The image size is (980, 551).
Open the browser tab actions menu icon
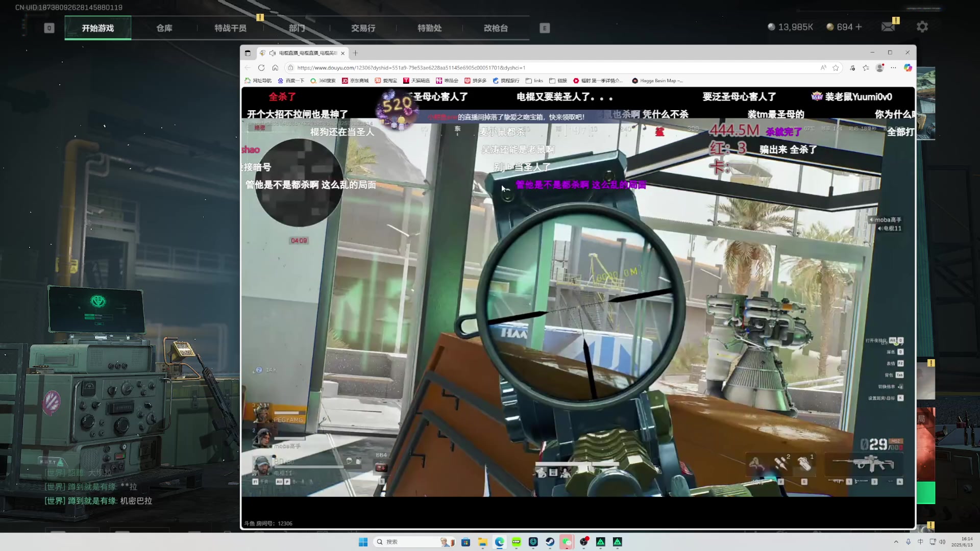point(248,53)
